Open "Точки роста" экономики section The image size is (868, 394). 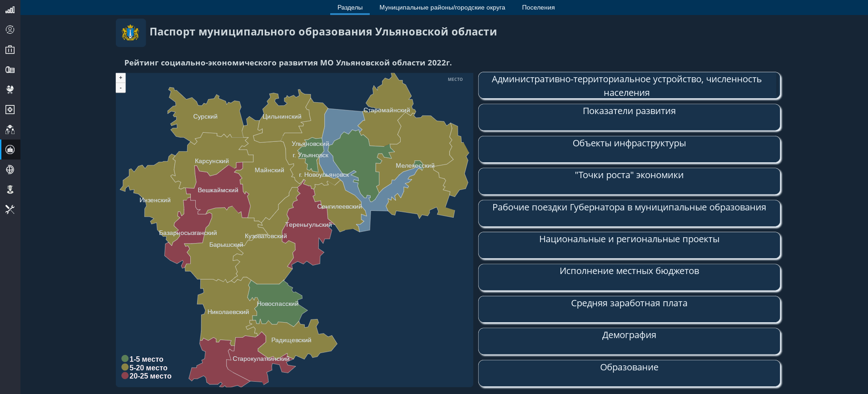(x=630, y=182)
